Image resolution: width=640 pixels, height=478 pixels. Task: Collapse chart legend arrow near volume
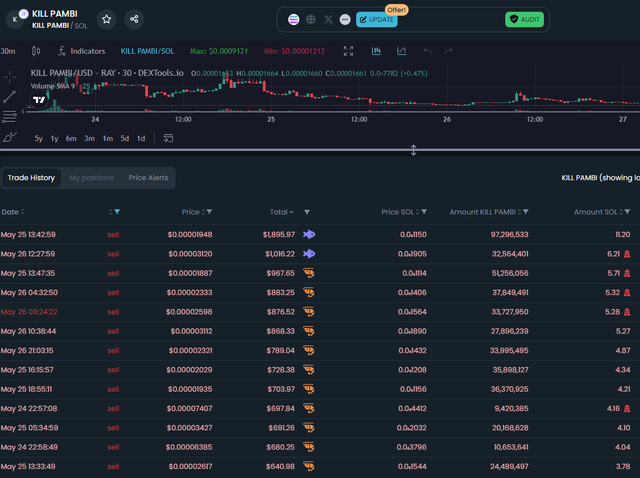[24, 111]
